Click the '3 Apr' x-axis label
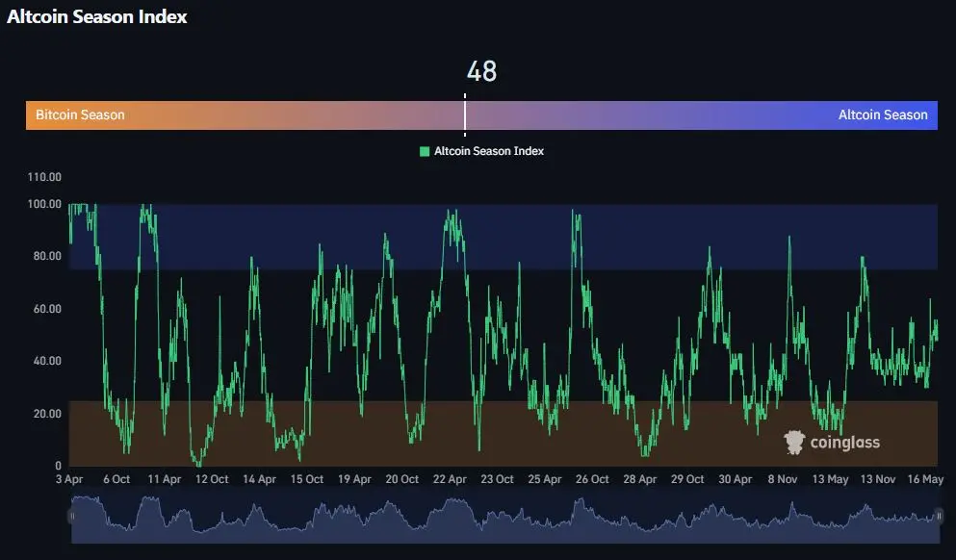 point(69,479)
